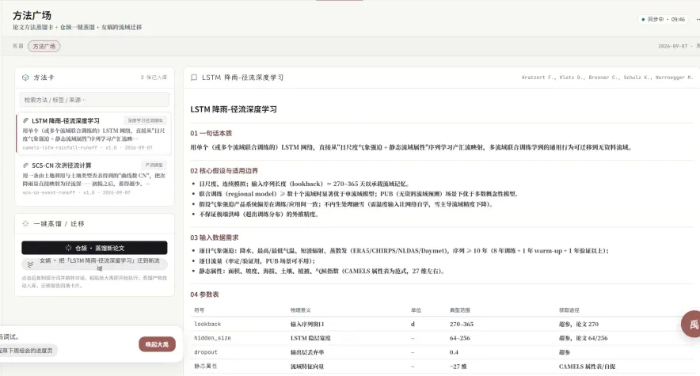The width and height of the screenshot is (700, 376).
Task: Click the branch icon on the 女娲 migrate button
Action: coord(30,264)
